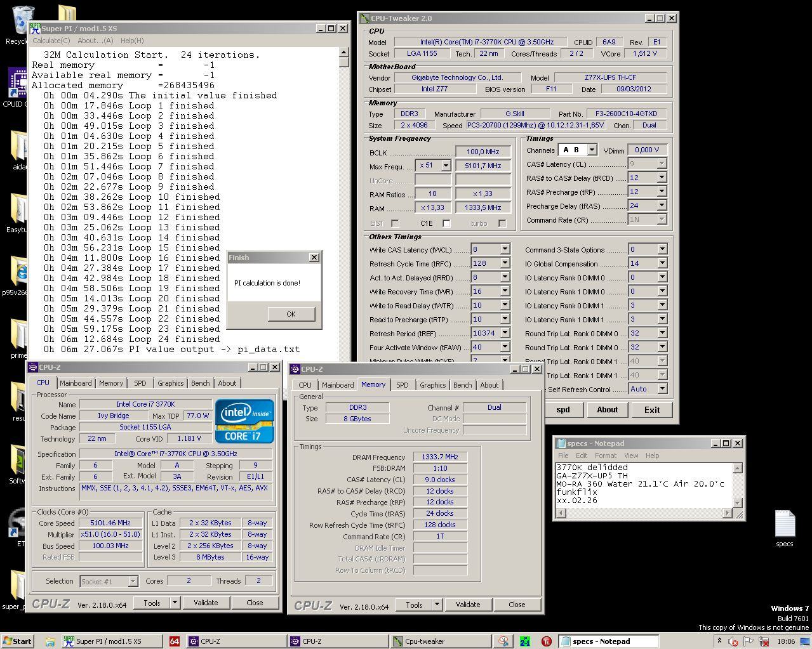Open the specs file on the desktop
Viewport: 812px width, 649px height.
coord(785,525)
